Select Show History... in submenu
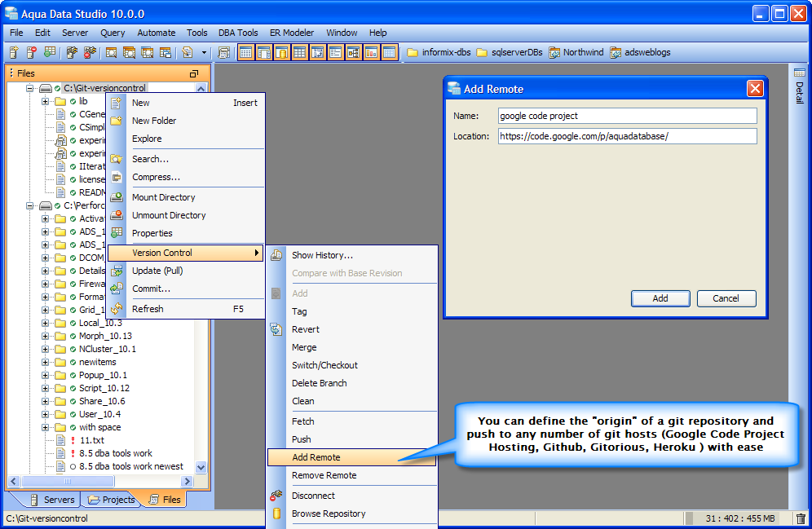This screenshot has width=812, height=529. point(351,255)
